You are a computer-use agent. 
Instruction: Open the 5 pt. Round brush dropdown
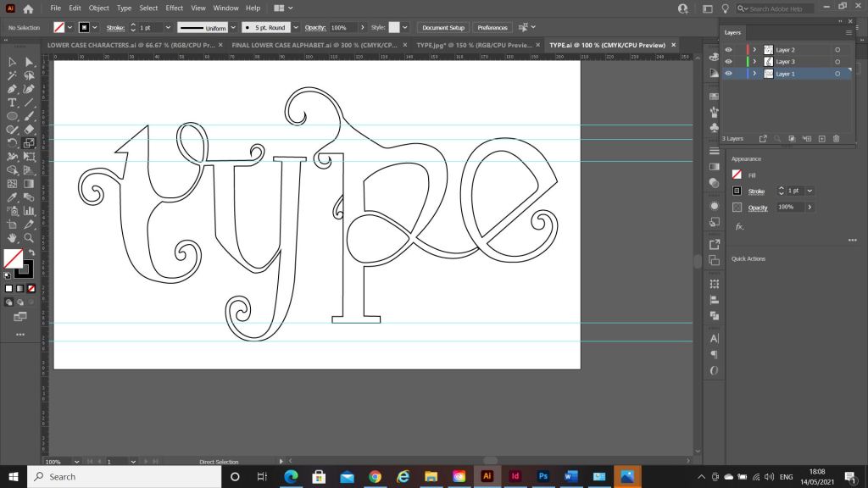point(296,28)
